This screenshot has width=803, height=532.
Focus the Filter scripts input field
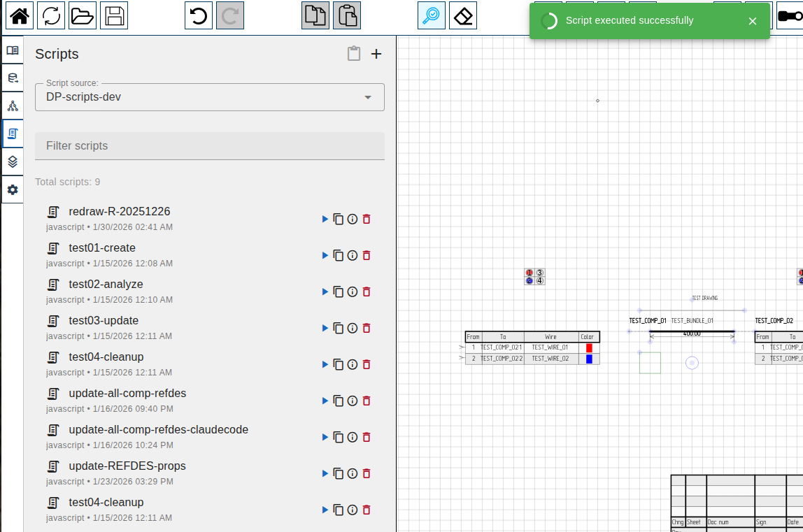(210, 146)
